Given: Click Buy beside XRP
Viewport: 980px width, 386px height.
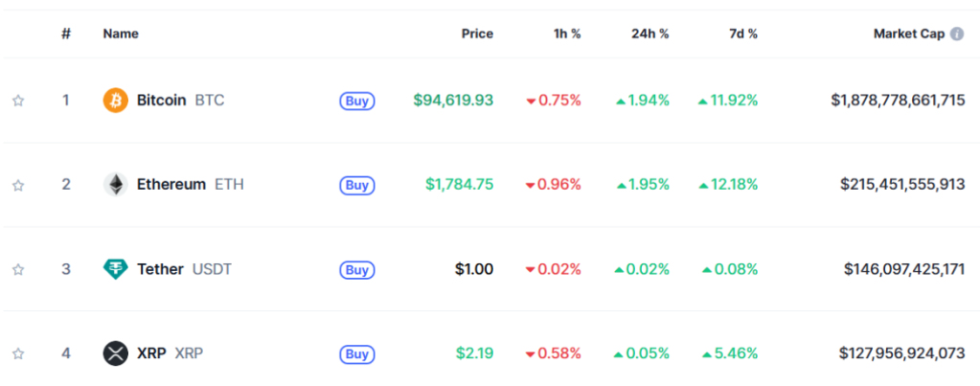Looking at the screenshot, I should pos(356,354).
